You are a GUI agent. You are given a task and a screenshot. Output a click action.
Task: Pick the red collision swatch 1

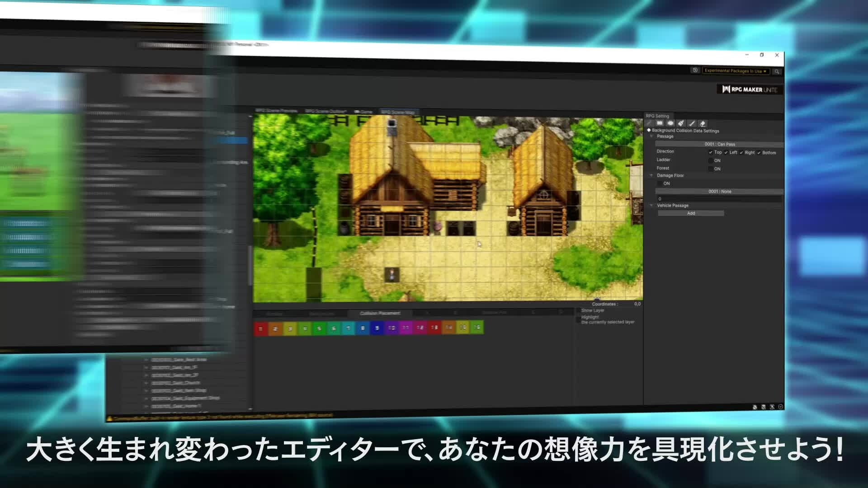click(260, 329)
